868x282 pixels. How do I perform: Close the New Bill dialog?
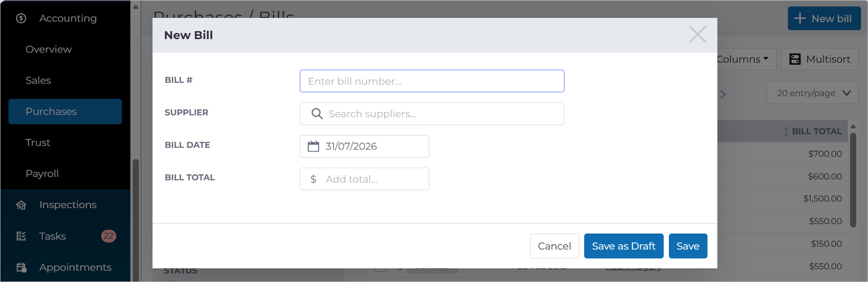pyautogui.click(x=698, y=34)
